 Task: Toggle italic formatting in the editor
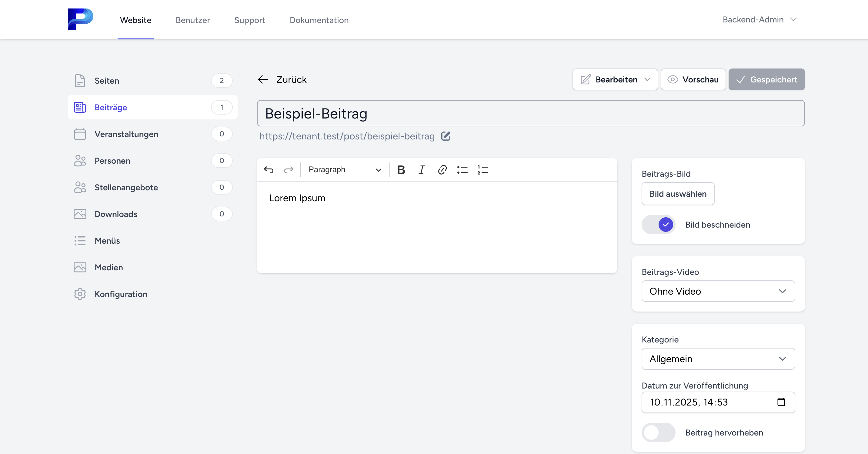tap(421, 170)
